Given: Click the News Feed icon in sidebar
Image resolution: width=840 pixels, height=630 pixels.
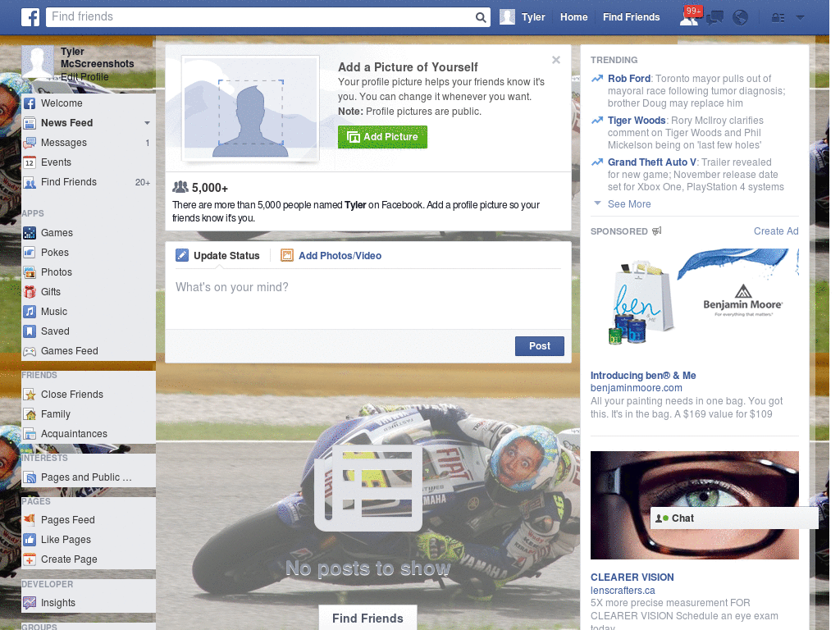Looking at the screenshot, I should point(30,123).
